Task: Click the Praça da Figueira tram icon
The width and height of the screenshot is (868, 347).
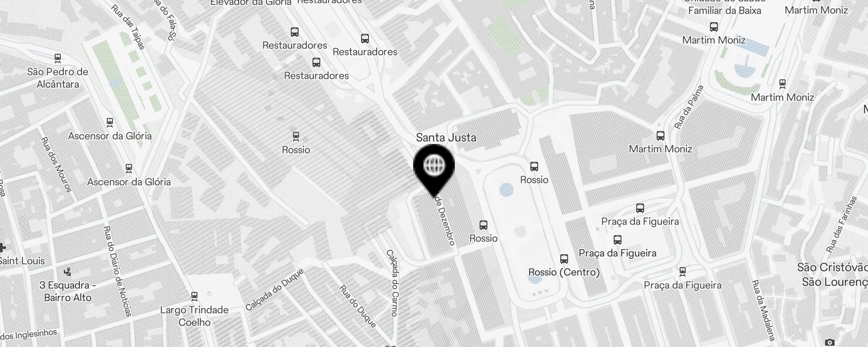Action: pos(683,272)
